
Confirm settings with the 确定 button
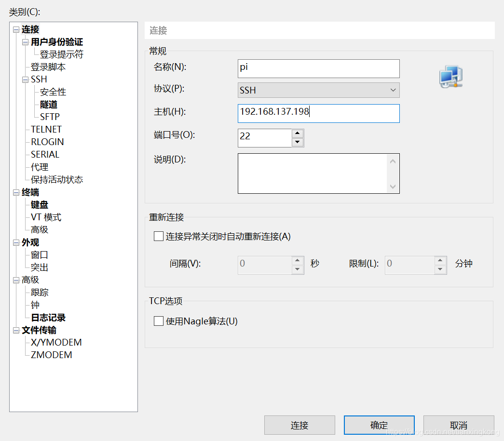click(379, 425)
